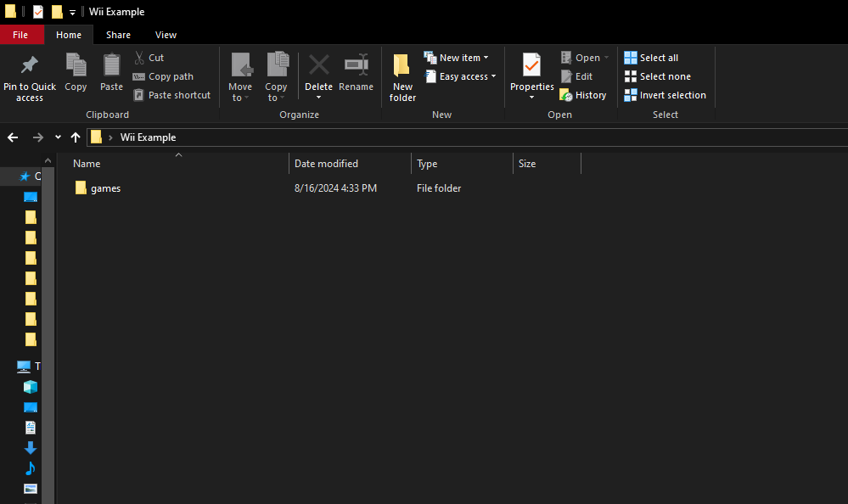Open 3D Objects cube icon in sidebar
The height and width of the screenshot is (504, 848).
(x=31, y=387)
